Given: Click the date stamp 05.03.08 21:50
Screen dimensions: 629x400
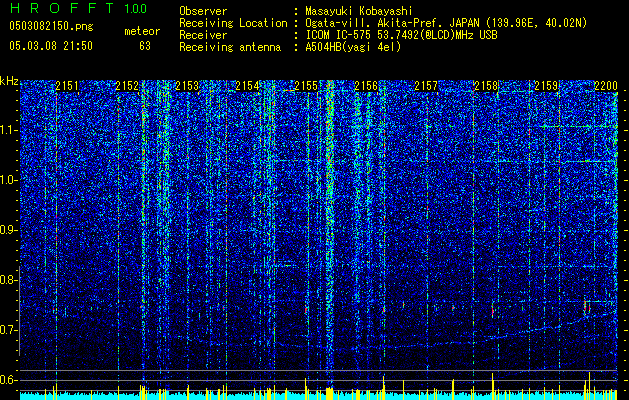Looking at the screenshot, I should coord(51,46).
